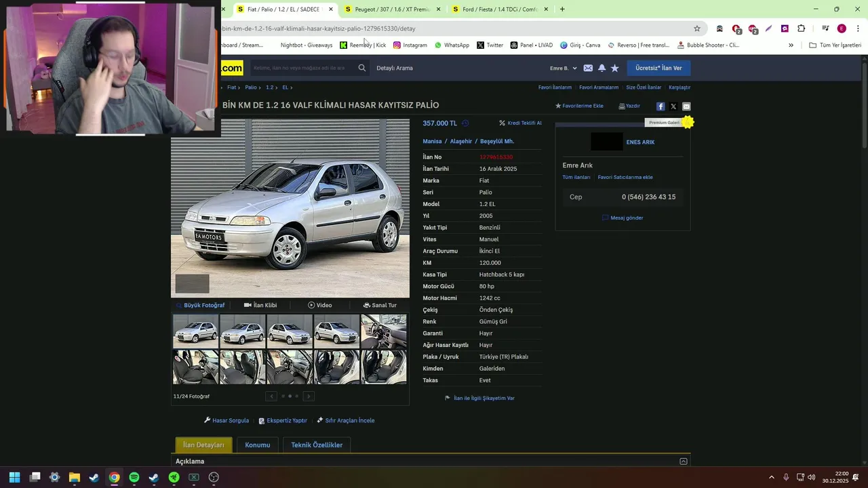Open File Explorer from the taskbar

75,477
